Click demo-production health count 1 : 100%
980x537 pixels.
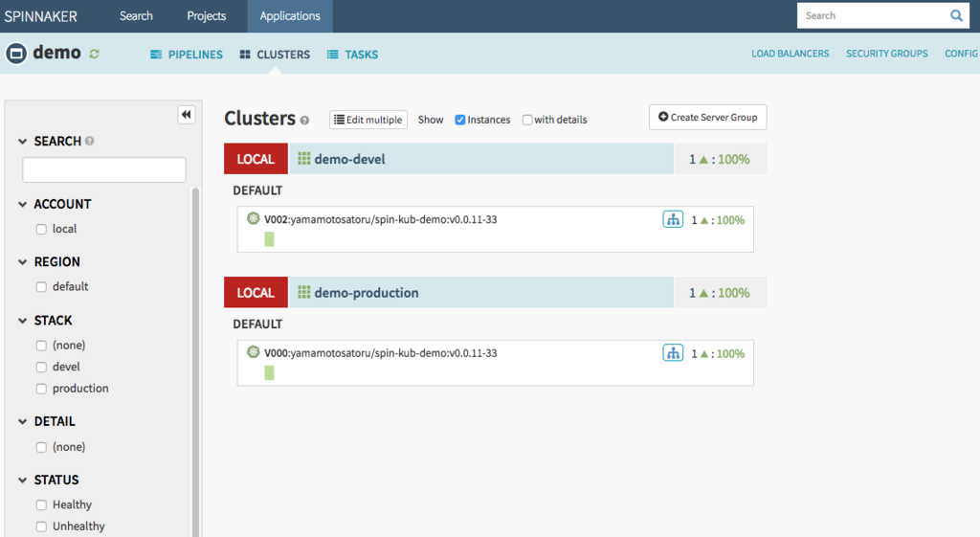(x=720, y=293)
